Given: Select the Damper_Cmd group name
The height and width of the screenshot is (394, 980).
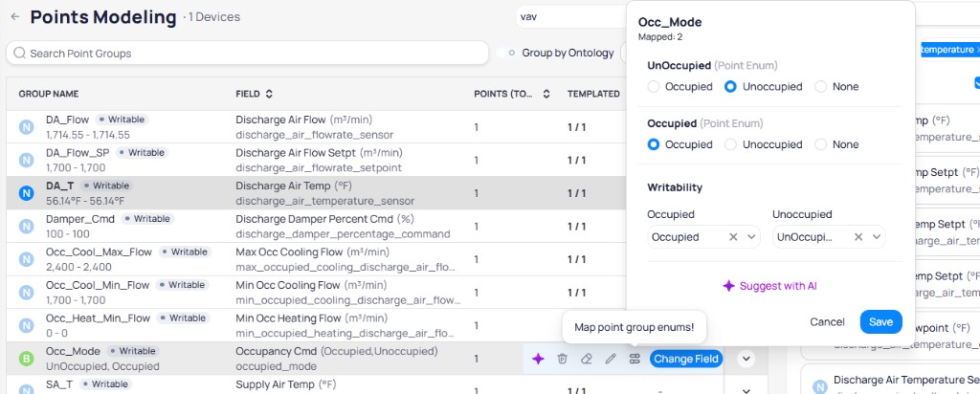Looking at the screenshot, I should [80, 219].
